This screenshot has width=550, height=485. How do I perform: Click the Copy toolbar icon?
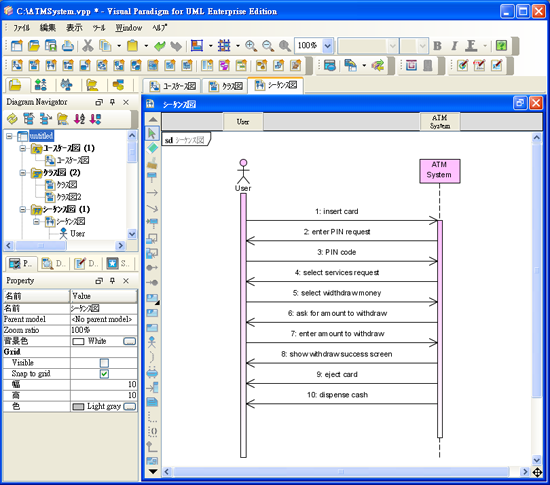point(105,46)
